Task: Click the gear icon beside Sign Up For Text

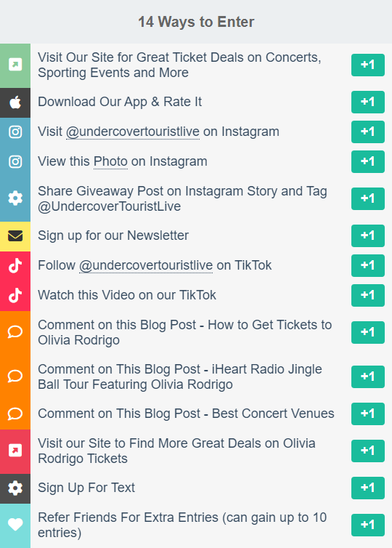Action: point(15,488)
